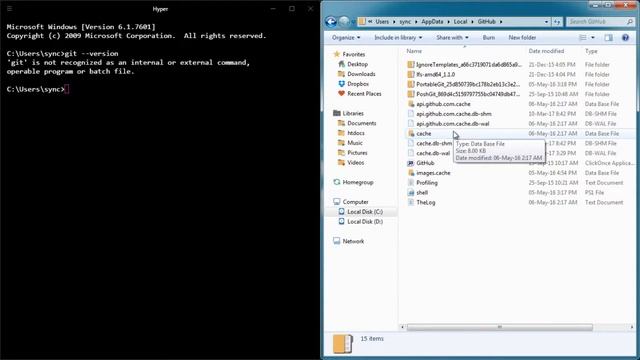Screen dimensions: 640x360
Task: Select Local Disk (D:) drive
Action: (360, 222)
